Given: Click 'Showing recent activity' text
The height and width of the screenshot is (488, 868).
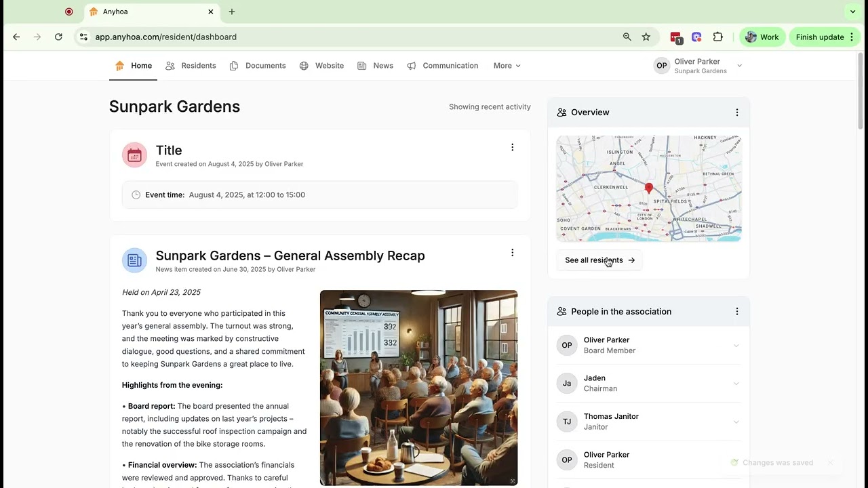Looking at the screenshot, I should [x=490, y=107].
